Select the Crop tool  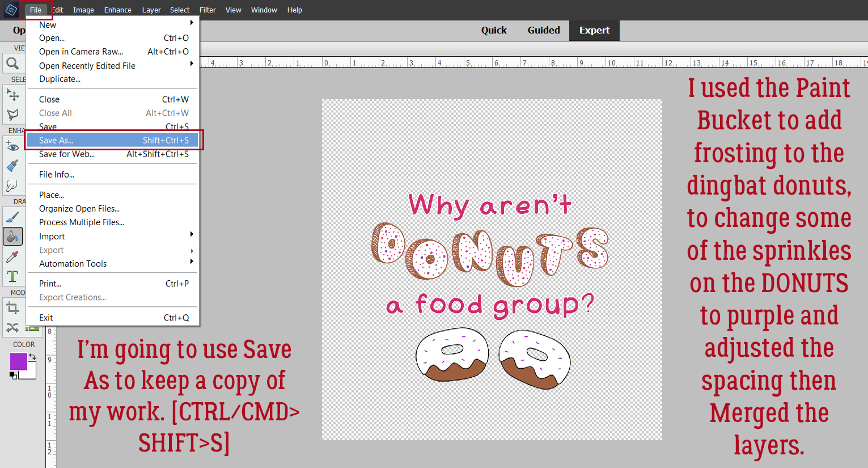click(x=12, y=308)
